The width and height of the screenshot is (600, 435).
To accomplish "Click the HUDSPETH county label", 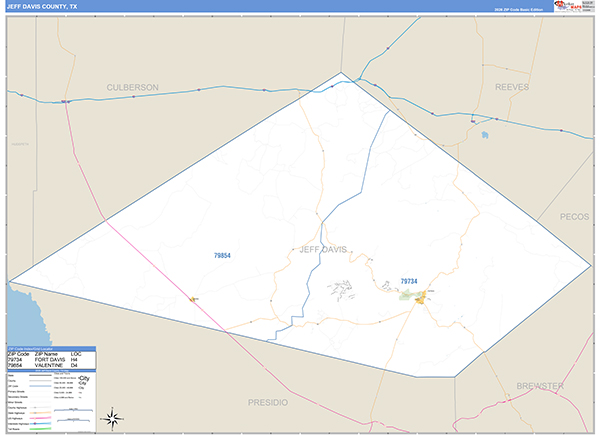I will coord(20,144).
